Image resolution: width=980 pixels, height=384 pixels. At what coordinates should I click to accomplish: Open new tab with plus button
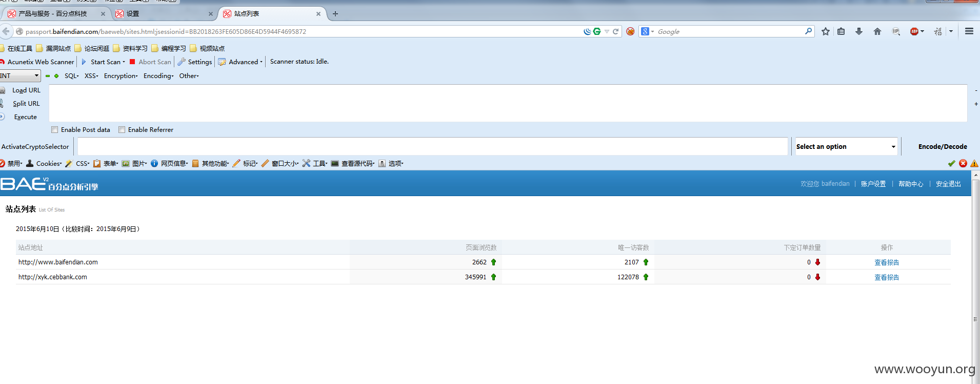point(335,14)
